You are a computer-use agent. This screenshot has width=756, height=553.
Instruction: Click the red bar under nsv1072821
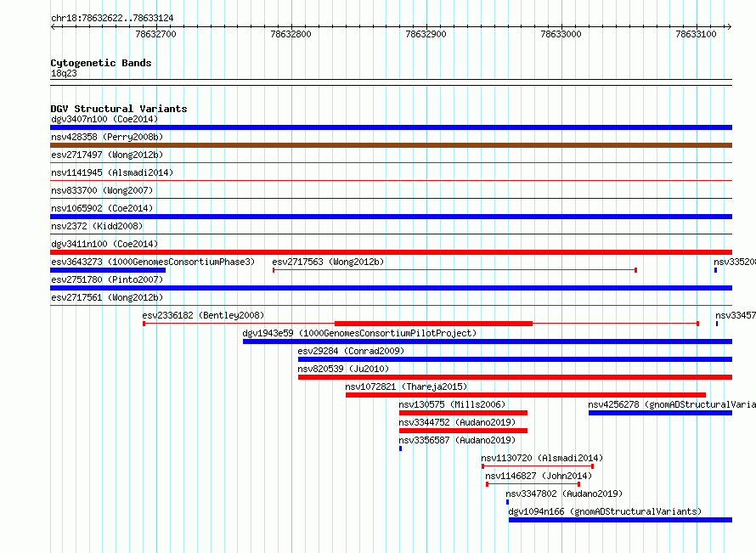526,395
